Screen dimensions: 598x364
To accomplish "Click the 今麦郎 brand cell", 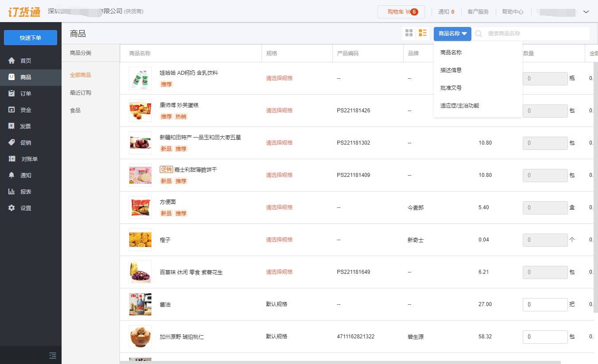I will (x=416, y=207).
